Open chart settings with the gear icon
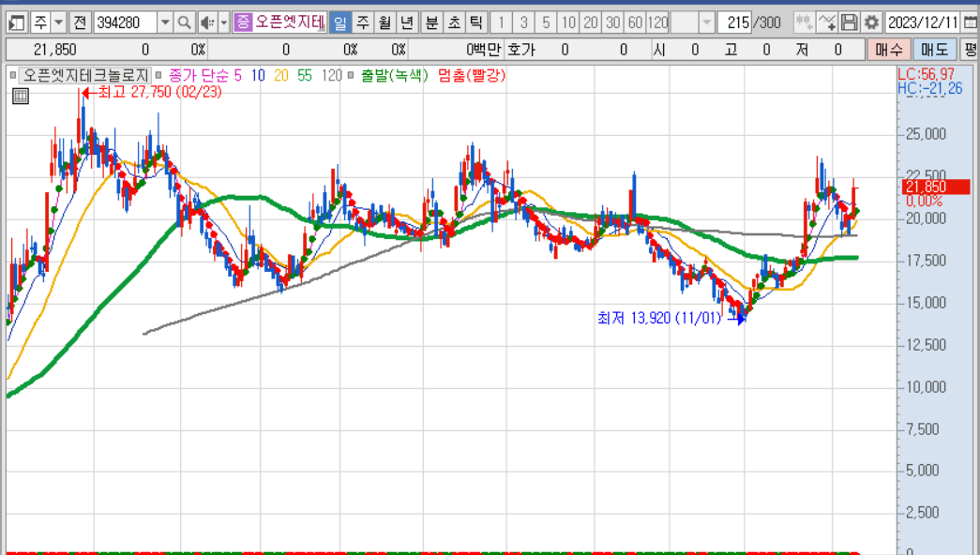980x555 pixels. coord(871,23)
